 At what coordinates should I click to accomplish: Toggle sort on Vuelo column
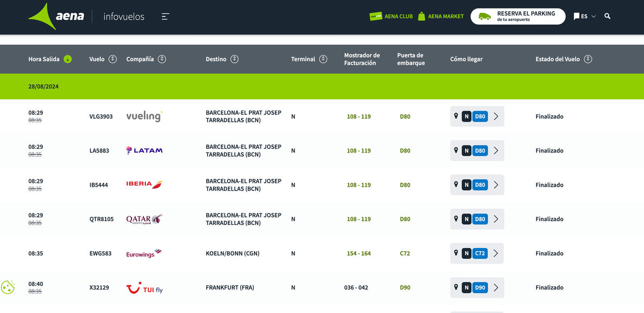pos(113,59)
